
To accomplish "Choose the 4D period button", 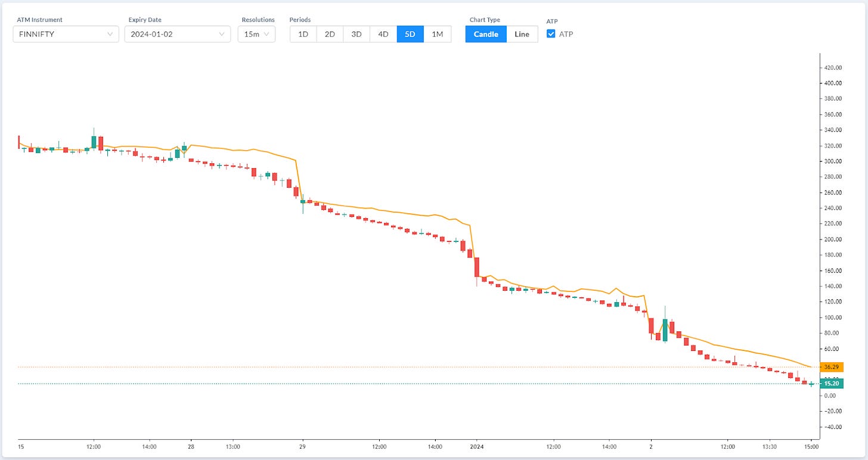I will tap(383, 34).
